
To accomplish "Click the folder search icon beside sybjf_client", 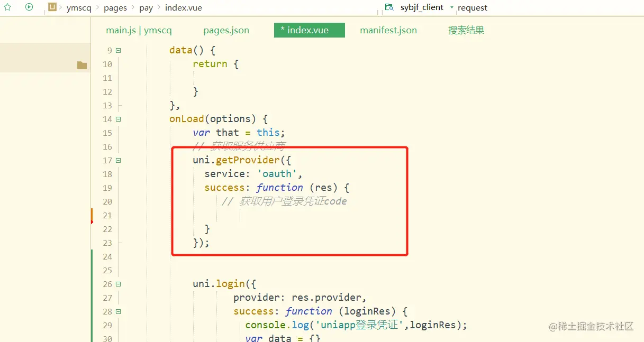I will pyautogui.click(x=389, y=7).
